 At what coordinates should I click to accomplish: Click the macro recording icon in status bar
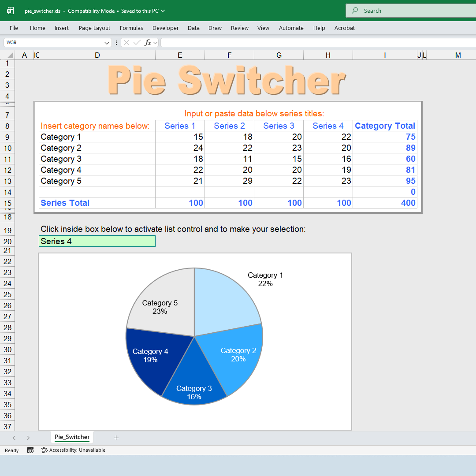30,450
